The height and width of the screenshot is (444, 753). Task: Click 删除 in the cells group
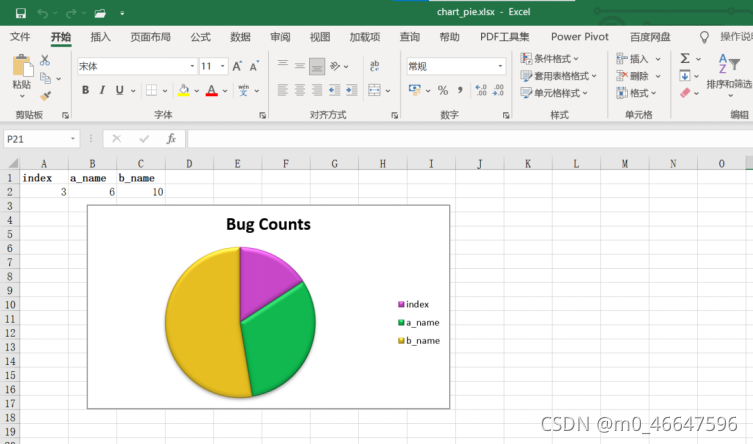632,76
